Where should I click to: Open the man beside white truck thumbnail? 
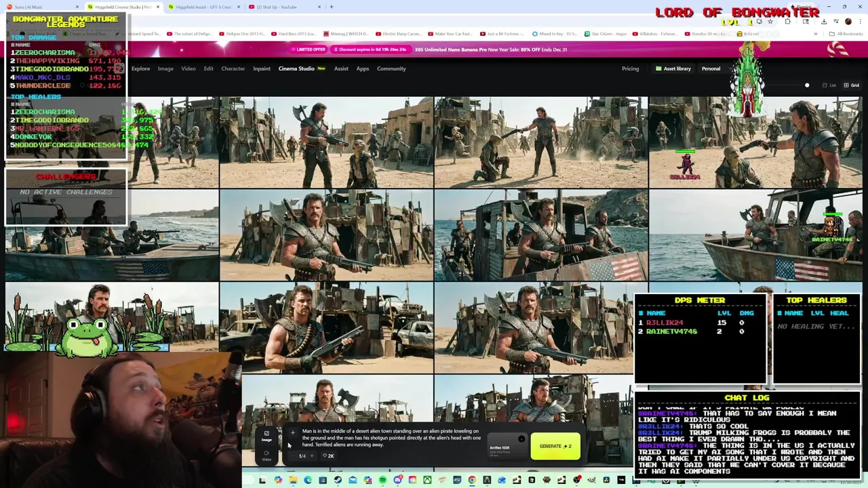click(326, 327)
